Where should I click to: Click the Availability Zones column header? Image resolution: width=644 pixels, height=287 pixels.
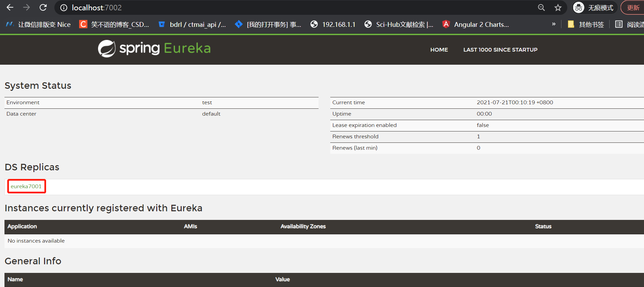point(303,226)
